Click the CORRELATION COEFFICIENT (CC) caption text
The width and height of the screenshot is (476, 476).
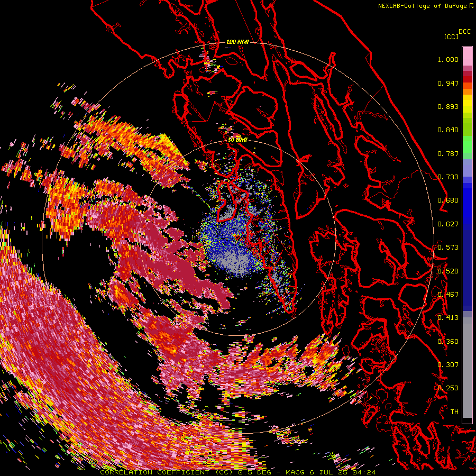[x=167, y=472]
